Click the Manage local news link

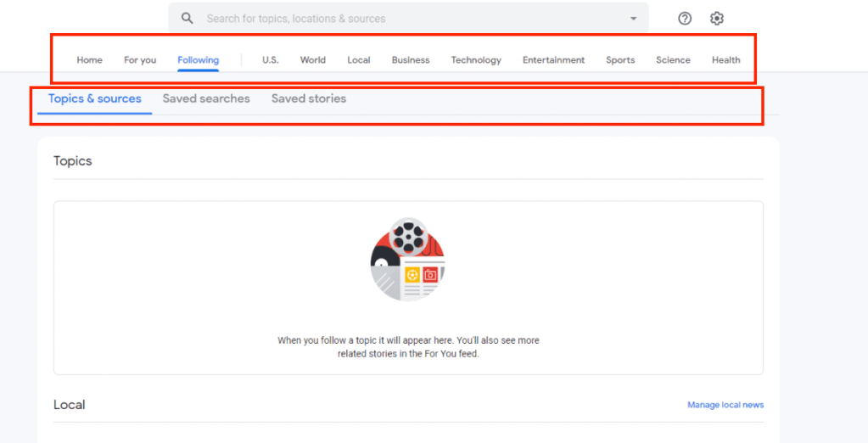(725, 405)
